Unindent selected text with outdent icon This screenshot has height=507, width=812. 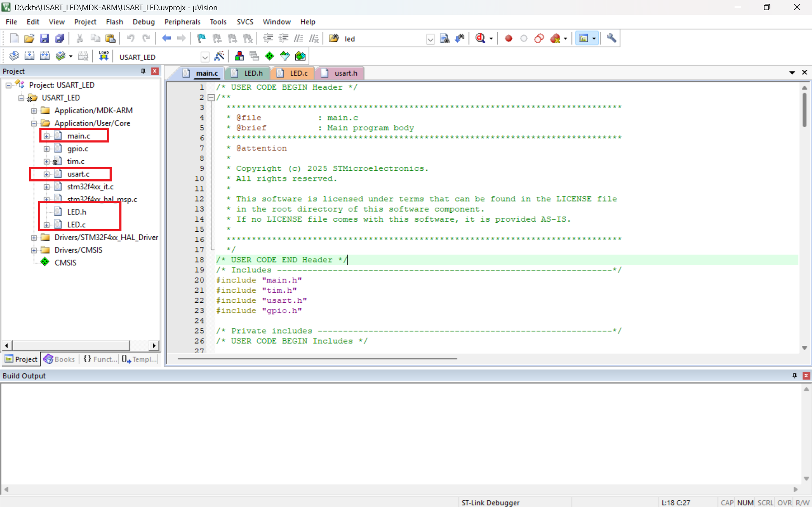tap(283, 38)
